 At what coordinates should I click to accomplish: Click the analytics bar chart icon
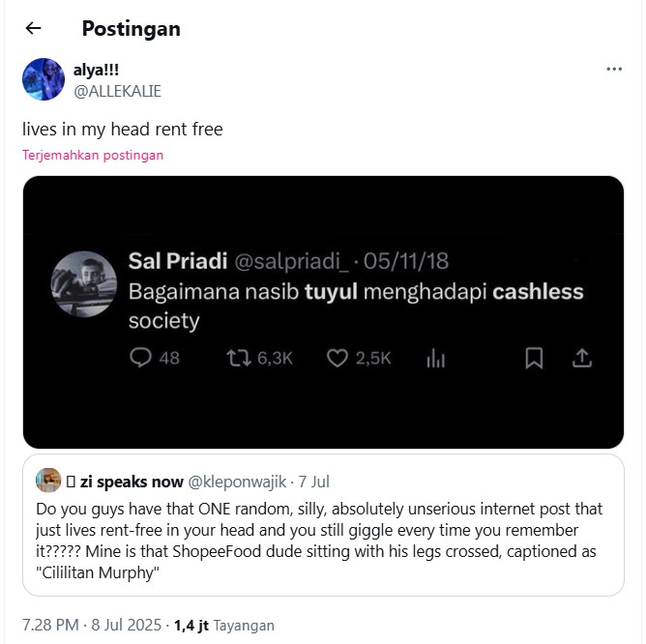[436, 359]
